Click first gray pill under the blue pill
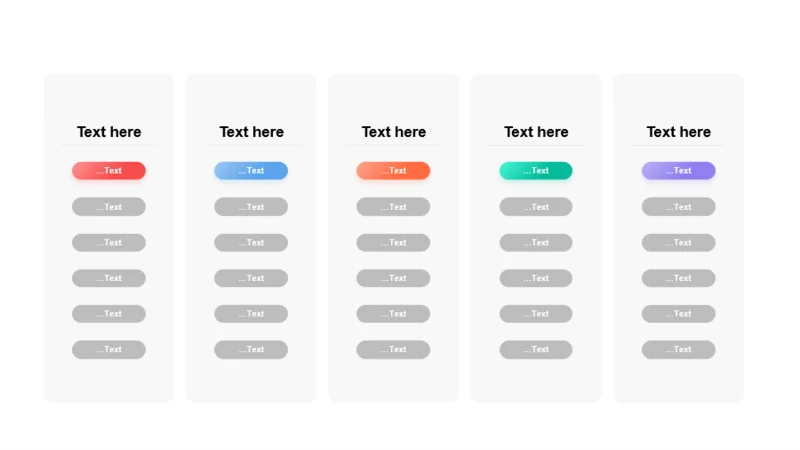The height and width of the screenshot is (450, 800). point(251,207)
